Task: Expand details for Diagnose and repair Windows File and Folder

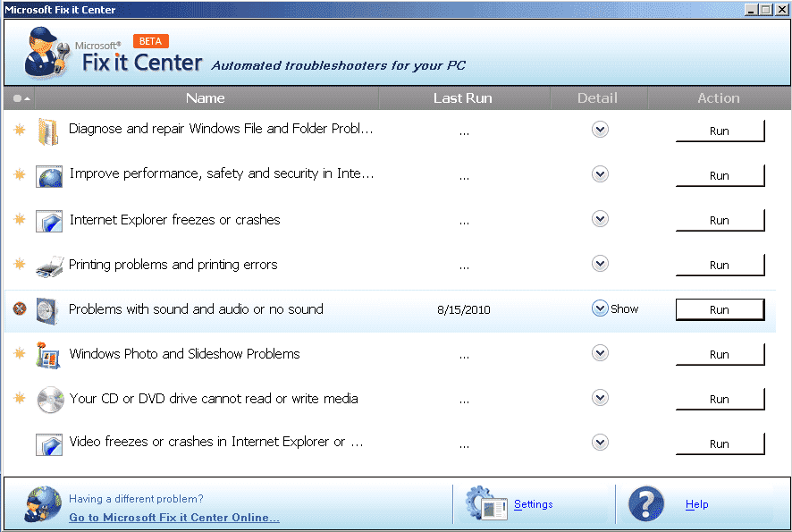Action: 600,130
